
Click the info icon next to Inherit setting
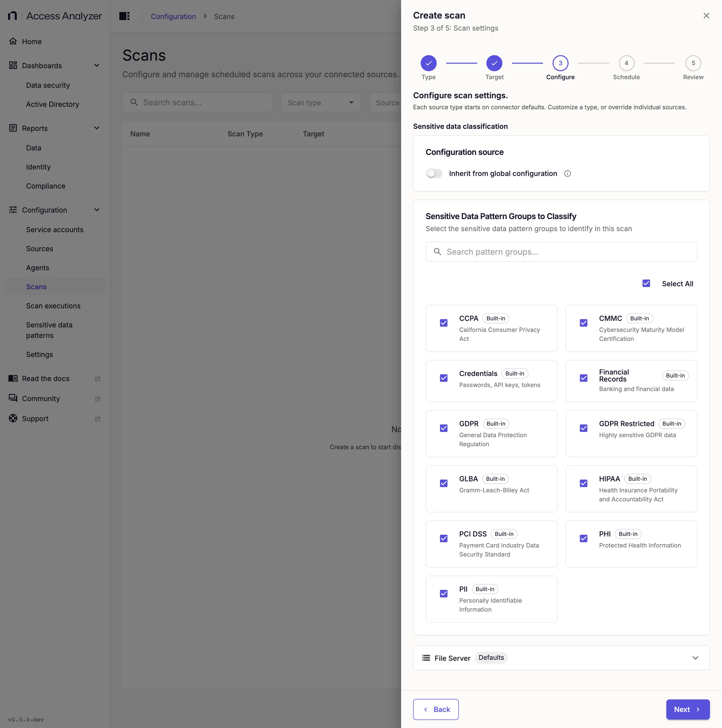568,173
